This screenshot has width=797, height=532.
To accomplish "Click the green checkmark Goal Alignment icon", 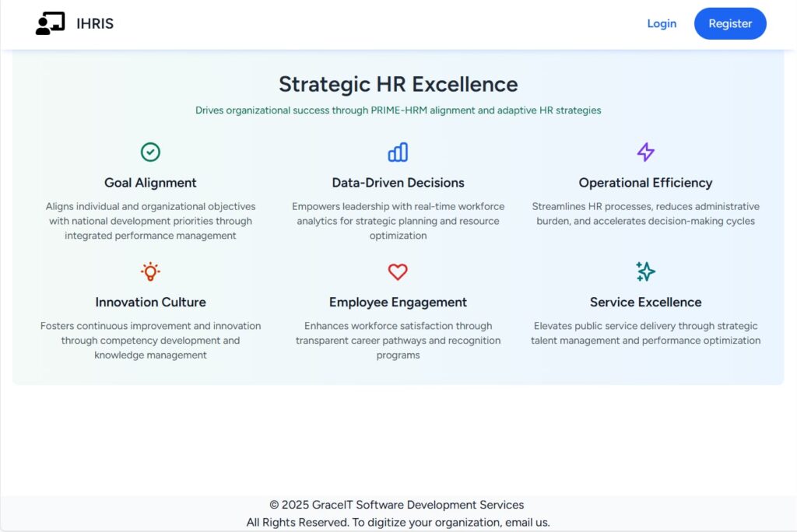I will 150,152.
